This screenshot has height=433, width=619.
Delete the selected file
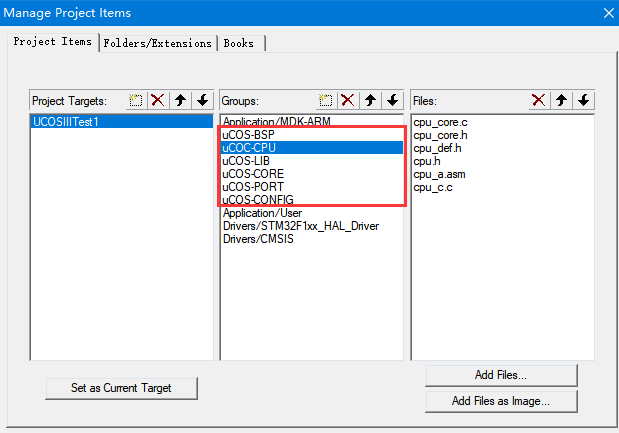(539, 100)
